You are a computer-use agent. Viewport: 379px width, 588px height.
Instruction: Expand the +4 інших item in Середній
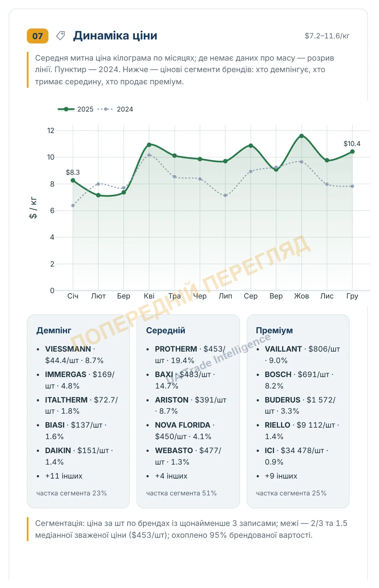tap(171, 476)
